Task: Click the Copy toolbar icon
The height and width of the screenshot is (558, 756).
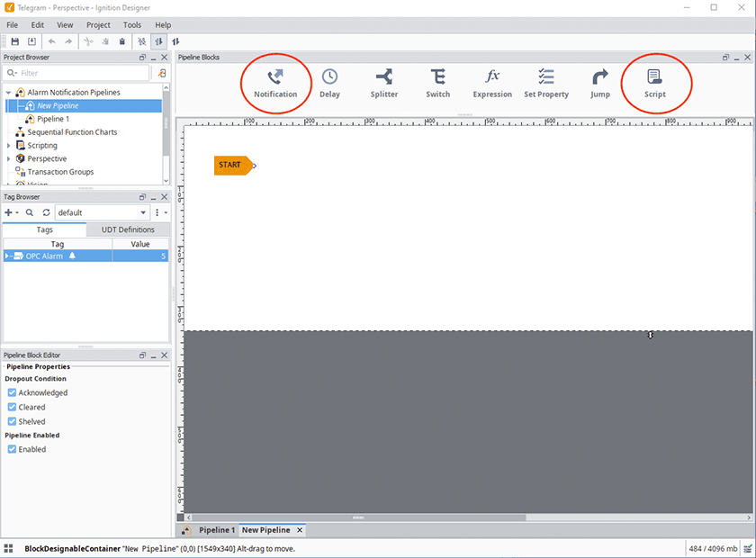Action: pos(105,41)
